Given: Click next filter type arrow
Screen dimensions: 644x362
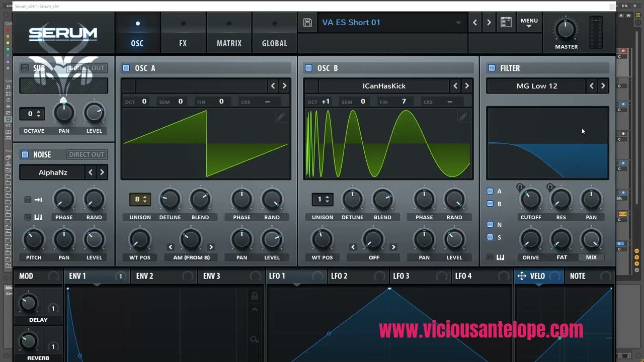Looking at the screenshot, I should click(603, 86).
